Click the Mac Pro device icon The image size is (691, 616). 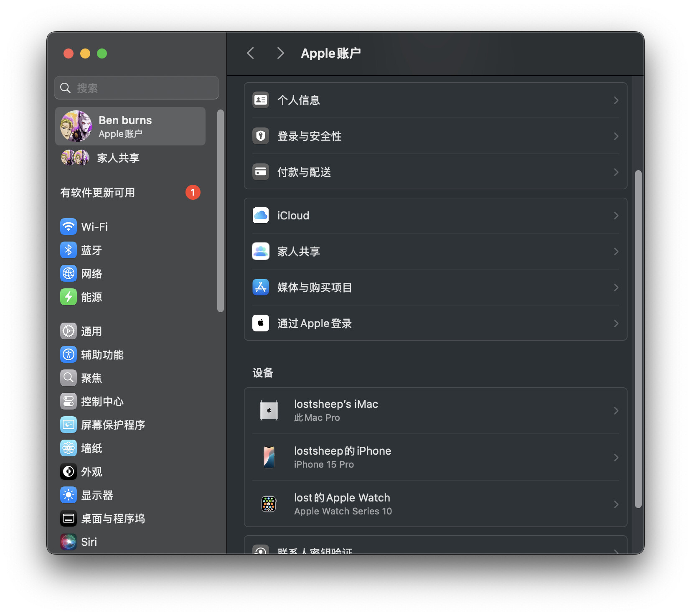(269, 411)
